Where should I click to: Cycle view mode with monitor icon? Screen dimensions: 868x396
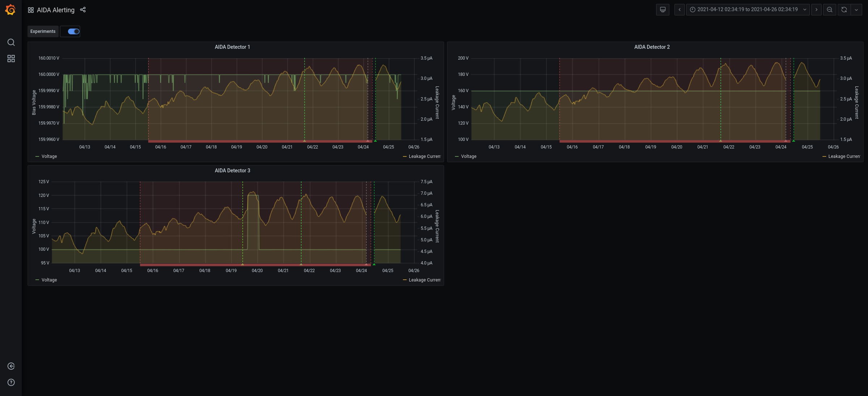click(663, 10)
